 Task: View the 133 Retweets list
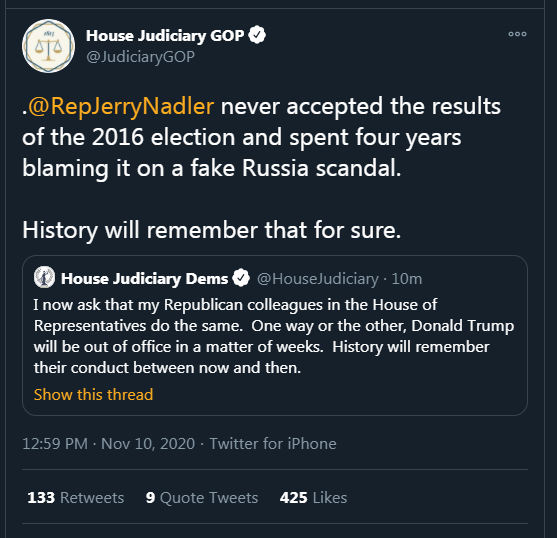click(76, 498)
